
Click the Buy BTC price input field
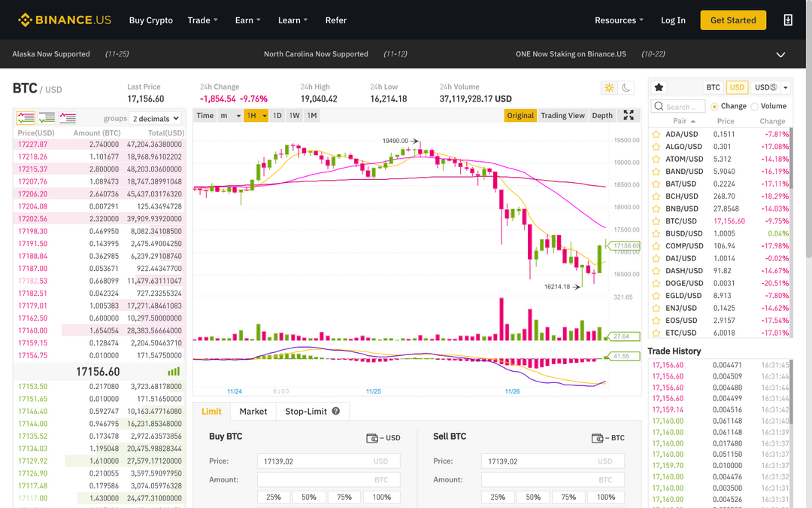click(329, 461)
